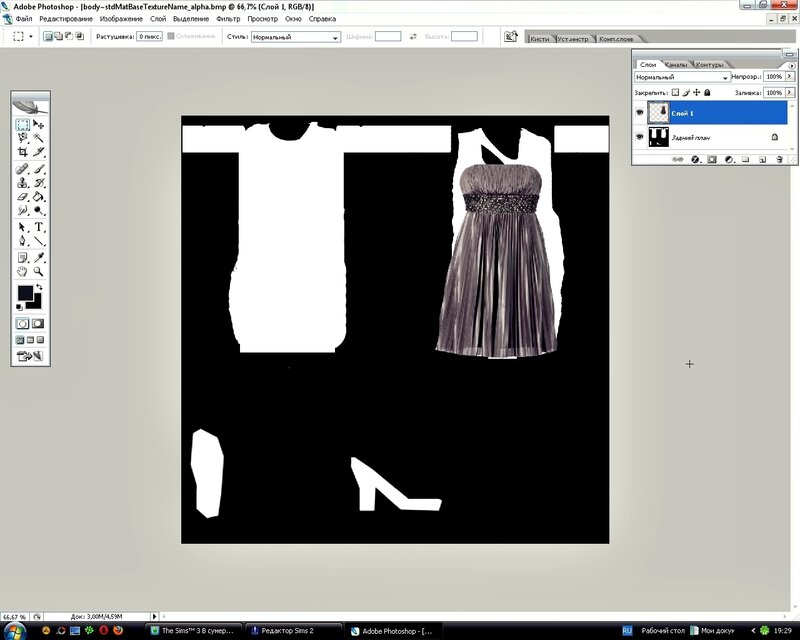This screenshot has width=800, height=640.
Task: Choose the Type (T) tool
Action: [39, 228]
